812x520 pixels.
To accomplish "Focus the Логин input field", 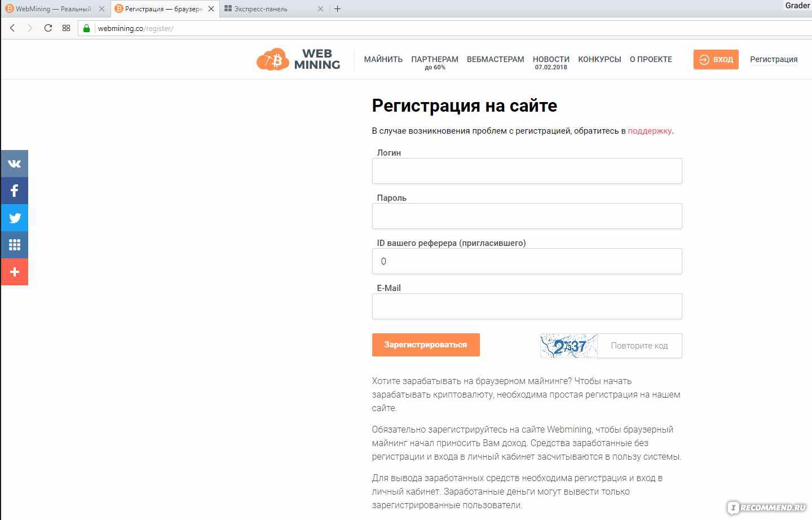I will (527, 171).
